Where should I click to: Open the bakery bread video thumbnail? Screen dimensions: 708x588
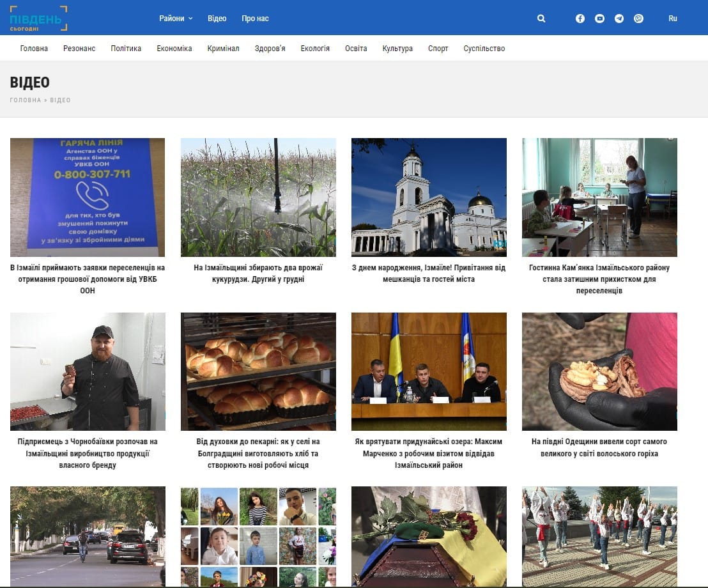point(258,371)
